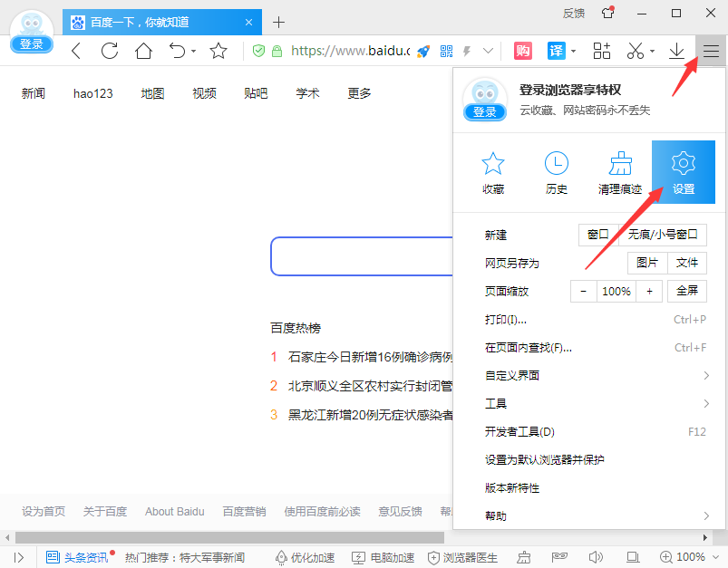Click 头条资讯 in status bar
The image size is (728, 568).
(77, 557)
